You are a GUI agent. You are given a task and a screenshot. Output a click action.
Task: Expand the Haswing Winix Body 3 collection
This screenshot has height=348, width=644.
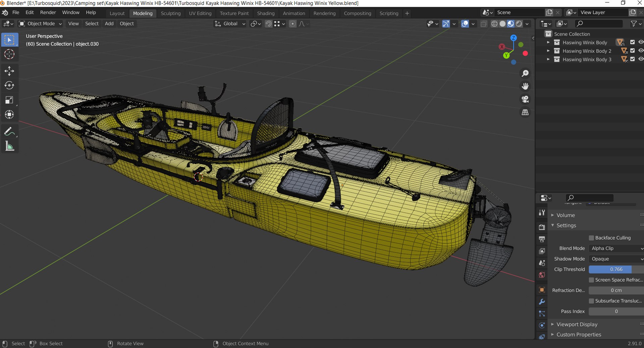[x=548, y=59]
